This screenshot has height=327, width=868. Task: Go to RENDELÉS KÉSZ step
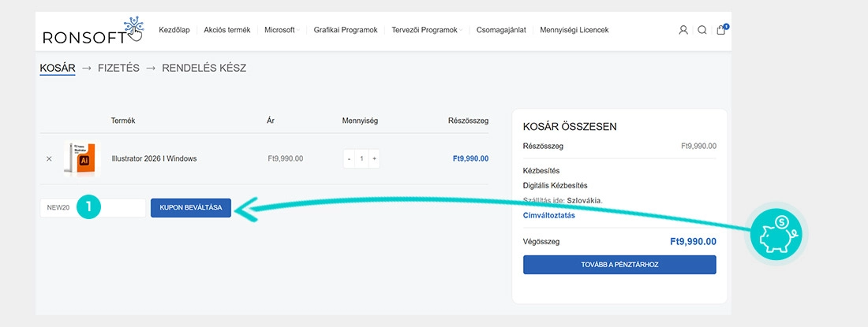(x=204, y=68)
